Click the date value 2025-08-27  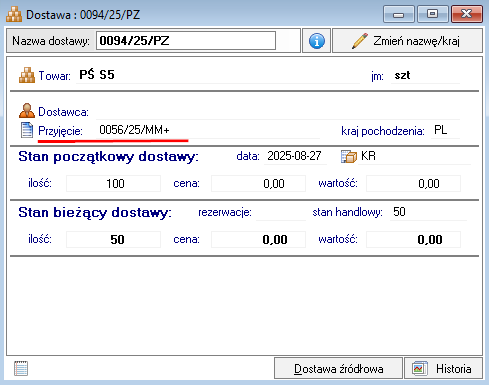[x=294, y=156]
